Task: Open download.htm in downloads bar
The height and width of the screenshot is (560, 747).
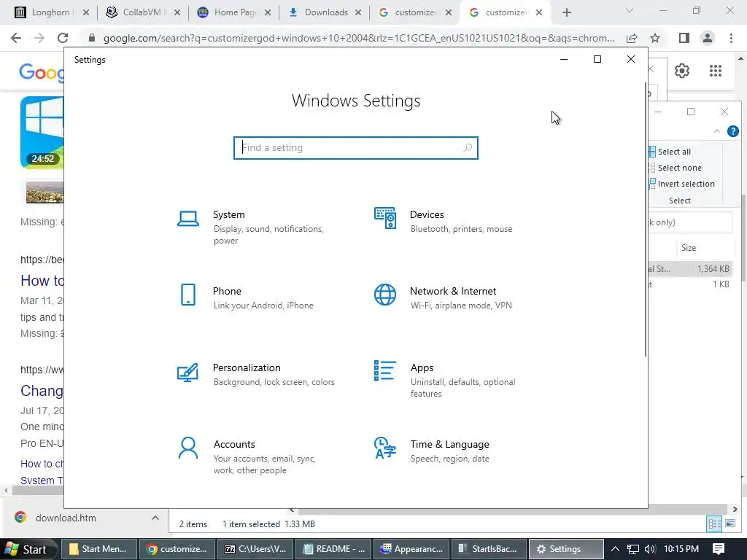Action: tap(66, 518)
